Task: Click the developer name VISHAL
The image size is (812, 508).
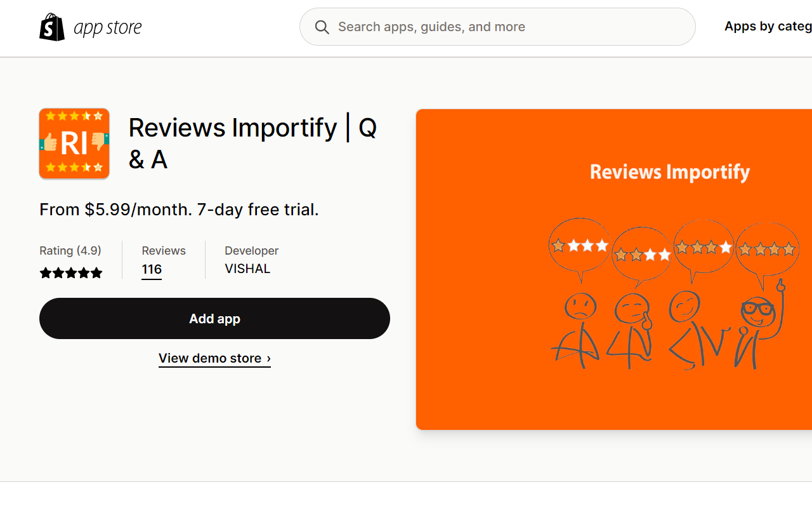Action: click(247, 268)
